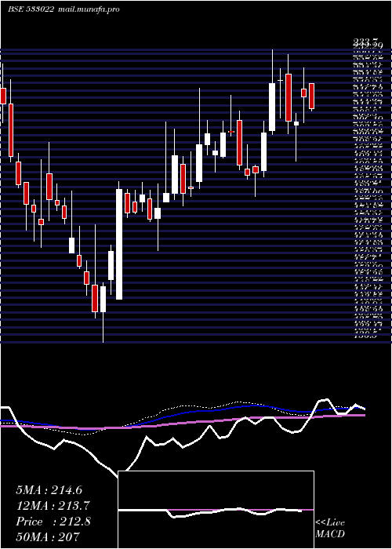Image resolution: width=392 pixels, height=549 pixels.
Task: Click the 233.7 top price label
Action: [365, 42]
